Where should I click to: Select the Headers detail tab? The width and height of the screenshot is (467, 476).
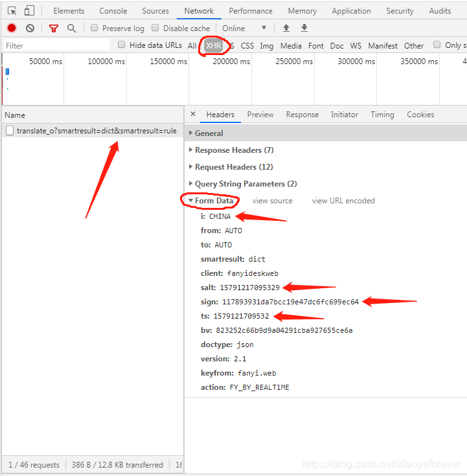(x=220, y=115)
